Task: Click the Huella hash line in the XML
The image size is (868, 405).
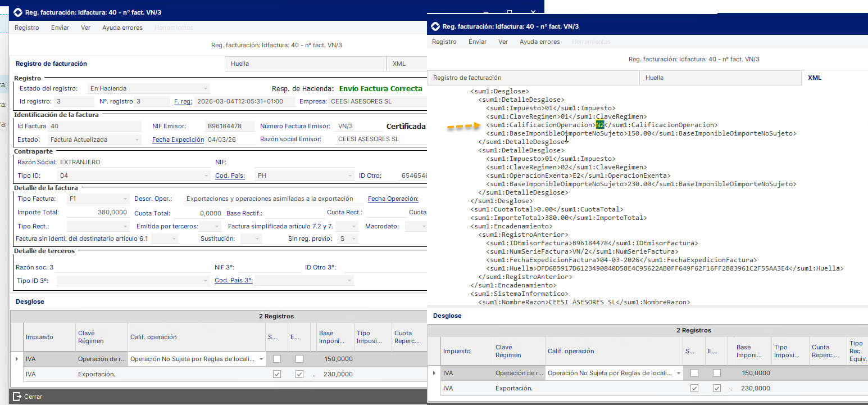Action: 665,269
